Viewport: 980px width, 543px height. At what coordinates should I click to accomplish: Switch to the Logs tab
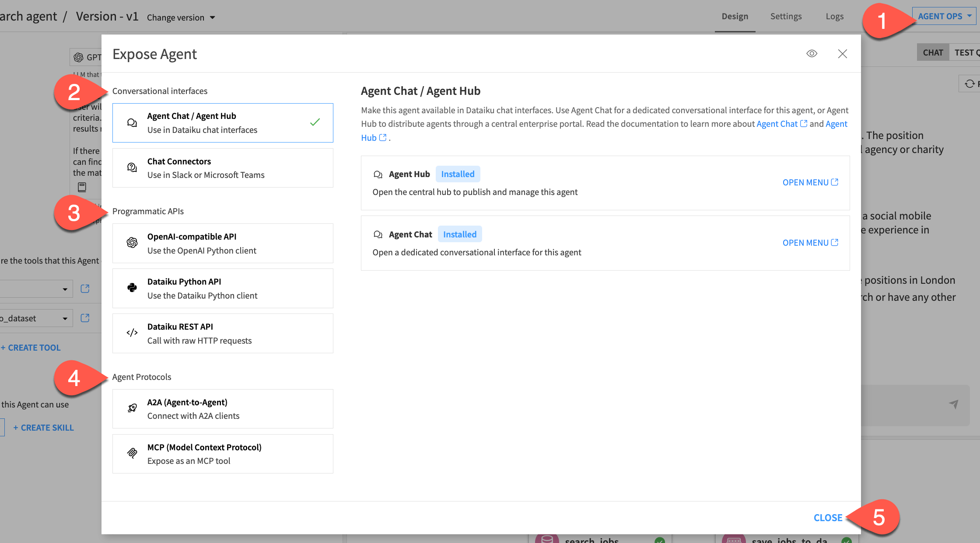click(x=834, y=17)
